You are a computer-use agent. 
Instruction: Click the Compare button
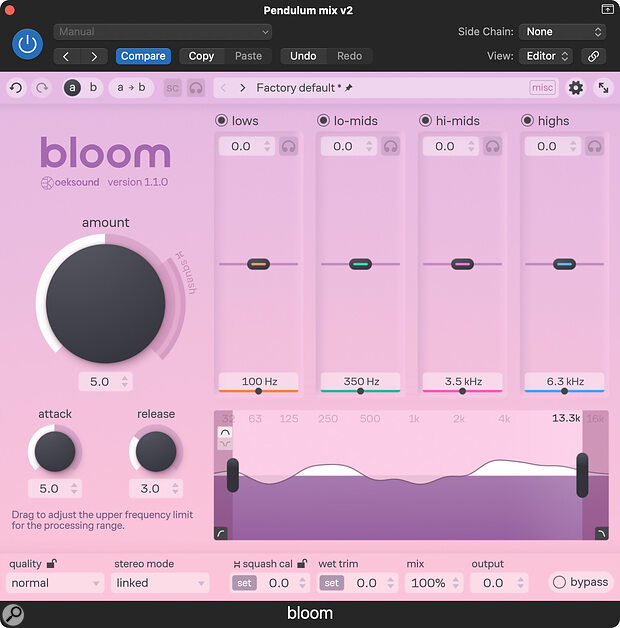coord(143,56)
